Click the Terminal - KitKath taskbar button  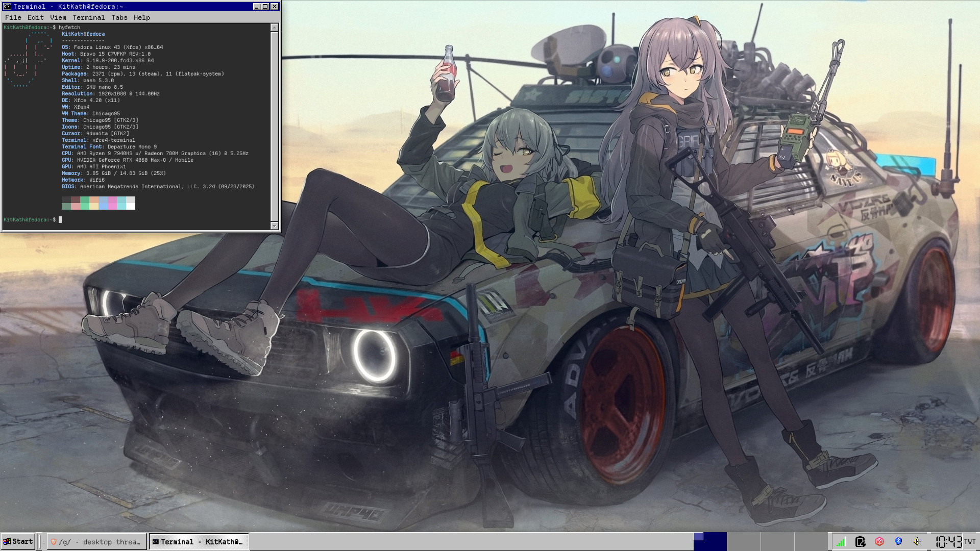click(198, 542)
